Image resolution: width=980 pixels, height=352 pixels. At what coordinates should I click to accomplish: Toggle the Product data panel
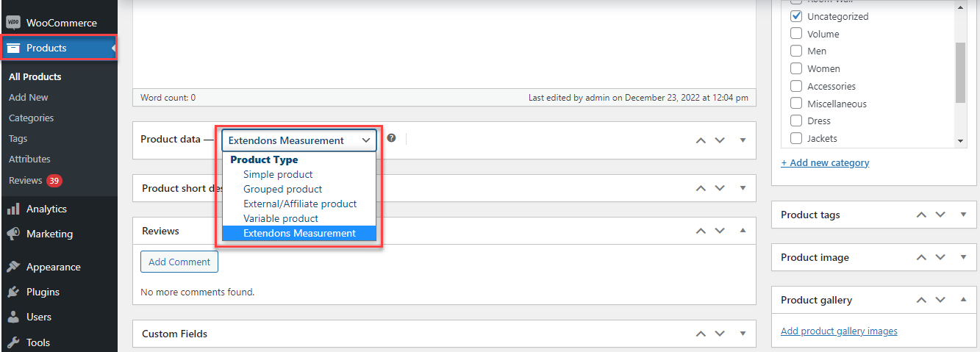coord(743,140)
